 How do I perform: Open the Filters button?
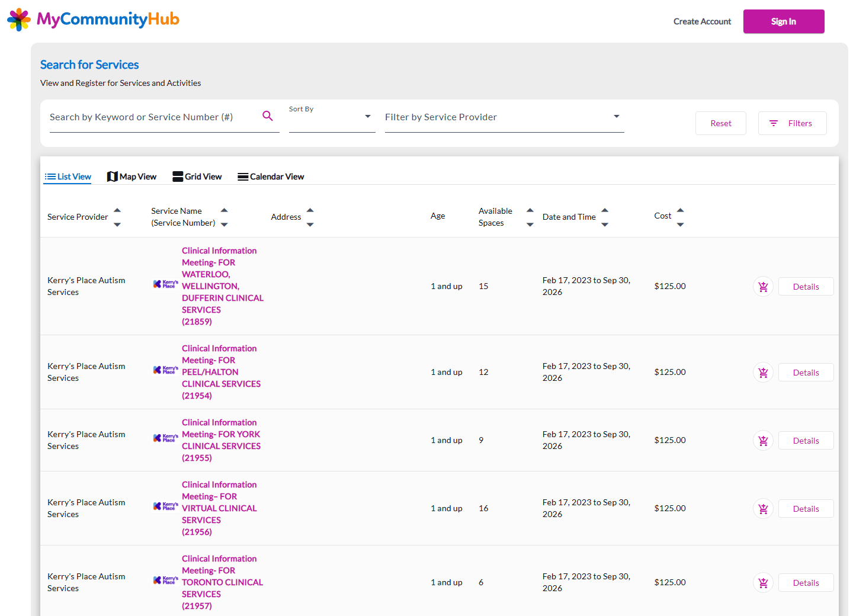tap(792, 123)
